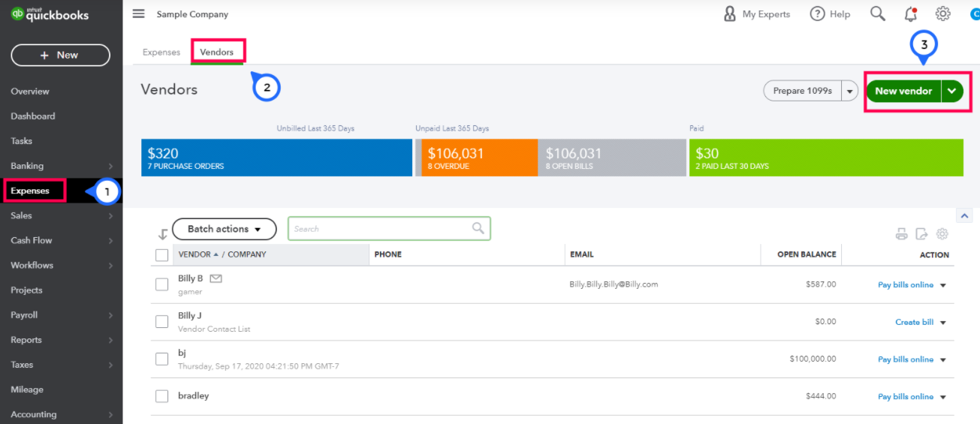Image resolution: width=980 pixels, height=424 pixels.
Task: Open the notifications bell icon
Action: [910, 14]
